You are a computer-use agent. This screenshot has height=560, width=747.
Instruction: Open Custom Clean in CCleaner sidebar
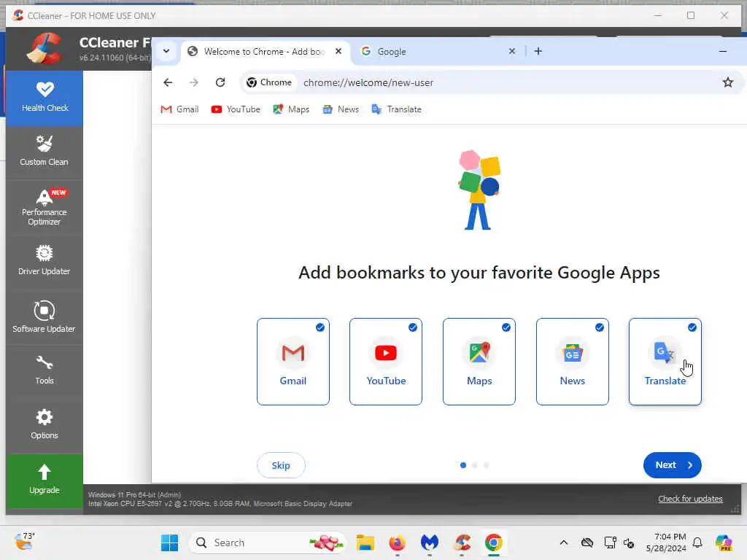point(44,152)
